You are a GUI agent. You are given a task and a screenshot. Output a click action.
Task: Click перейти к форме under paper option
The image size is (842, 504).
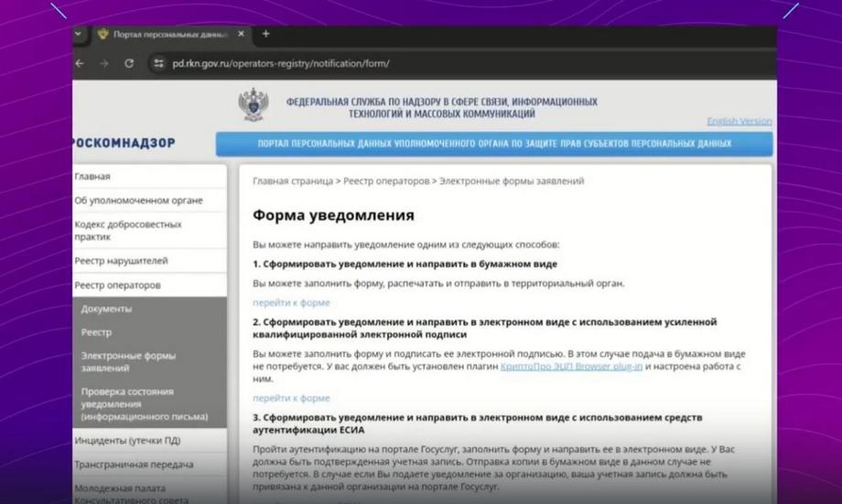point(291,303)
